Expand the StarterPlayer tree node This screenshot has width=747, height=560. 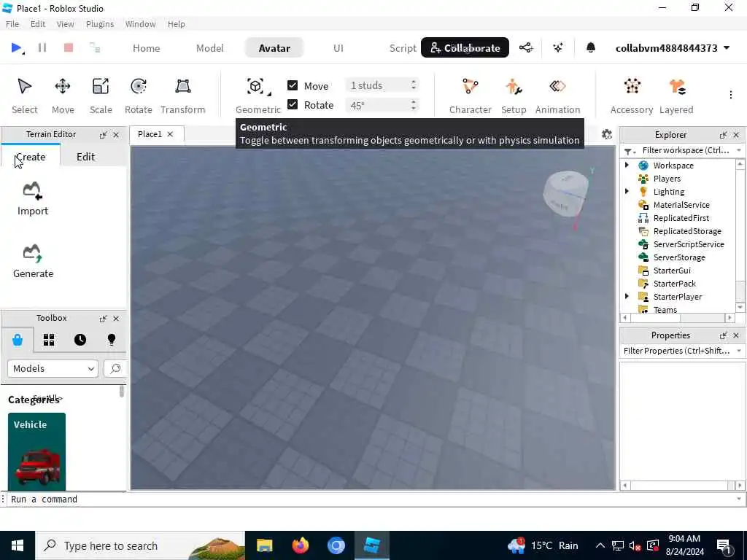click(x=627, y=296)
